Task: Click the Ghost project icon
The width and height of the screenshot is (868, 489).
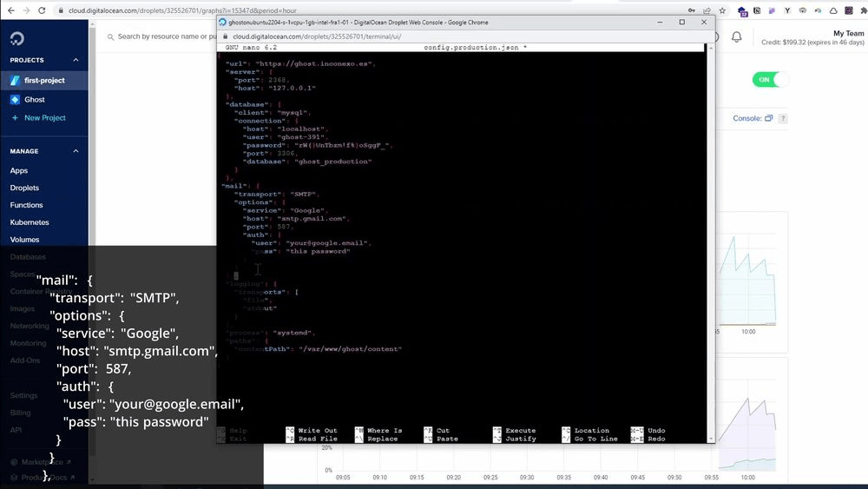Action: (x=15, y=100)
